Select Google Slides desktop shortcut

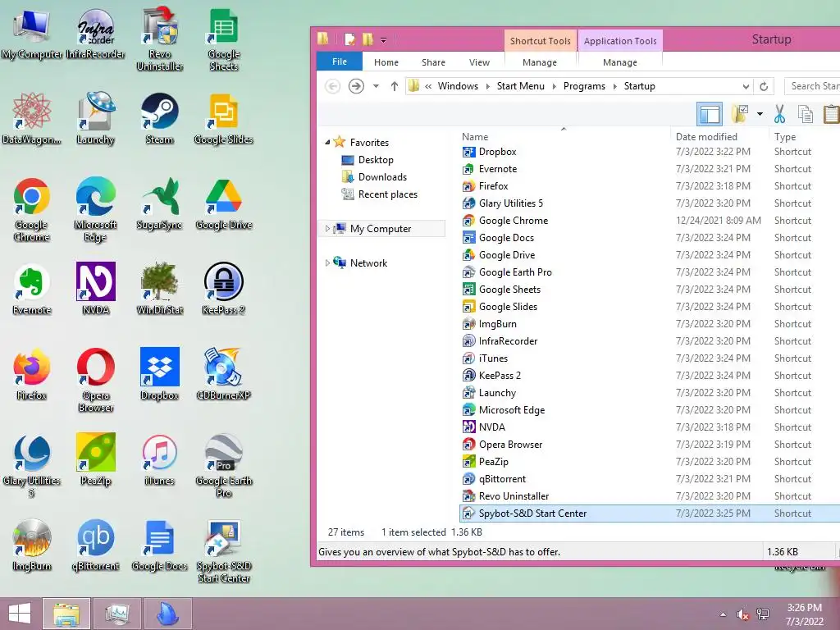coord(224,119)
